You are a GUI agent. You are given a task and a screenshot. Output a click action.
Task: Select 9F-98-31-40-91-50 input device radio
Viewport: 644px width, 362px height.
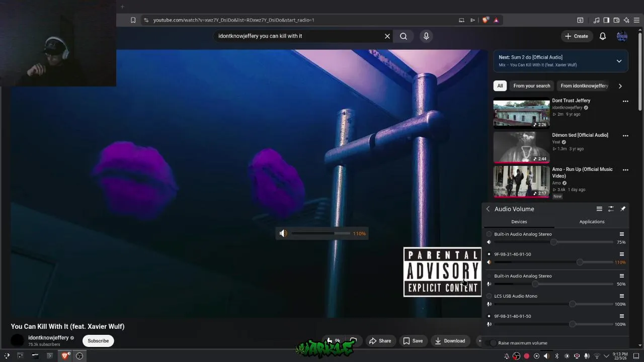click(489, 316)
